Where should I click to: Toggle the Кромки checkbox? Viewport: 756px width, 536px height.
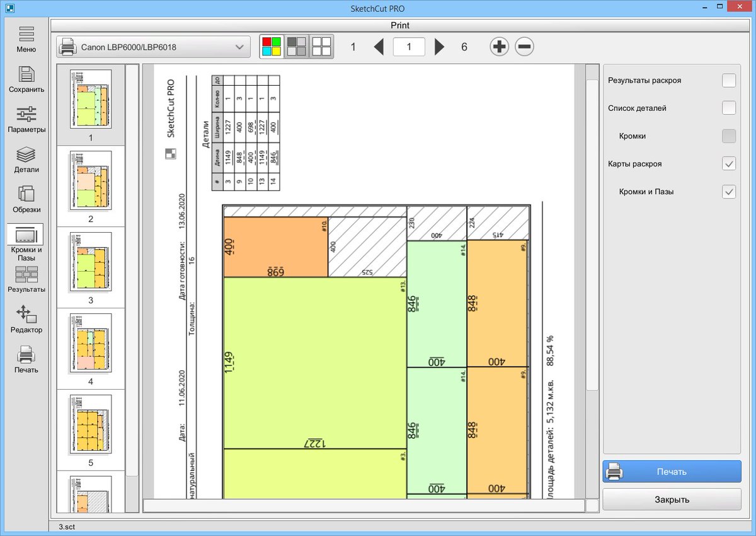click(x=729, y=136)
